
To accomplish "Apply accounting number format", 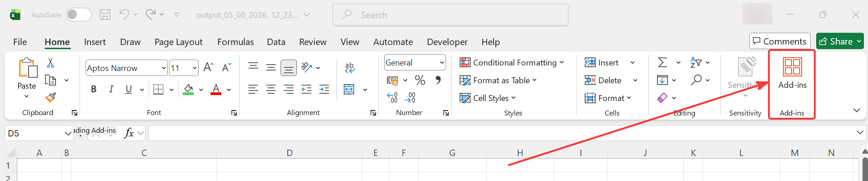I will 392,80.
